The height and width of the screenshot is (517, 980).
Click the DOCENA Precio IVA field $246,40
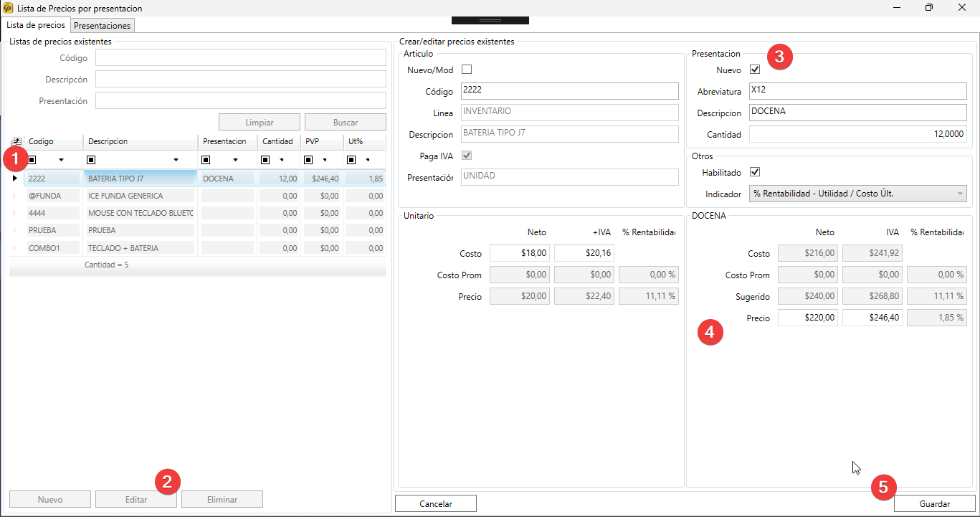[x=872, y=318]
